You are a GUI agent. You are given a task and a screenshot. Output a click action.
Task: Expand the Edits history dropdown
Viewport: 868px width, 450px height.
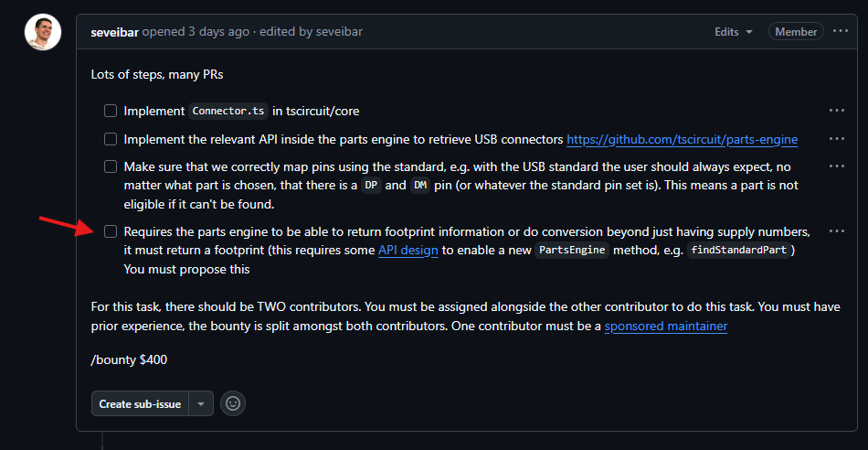[x=734, y=31]
